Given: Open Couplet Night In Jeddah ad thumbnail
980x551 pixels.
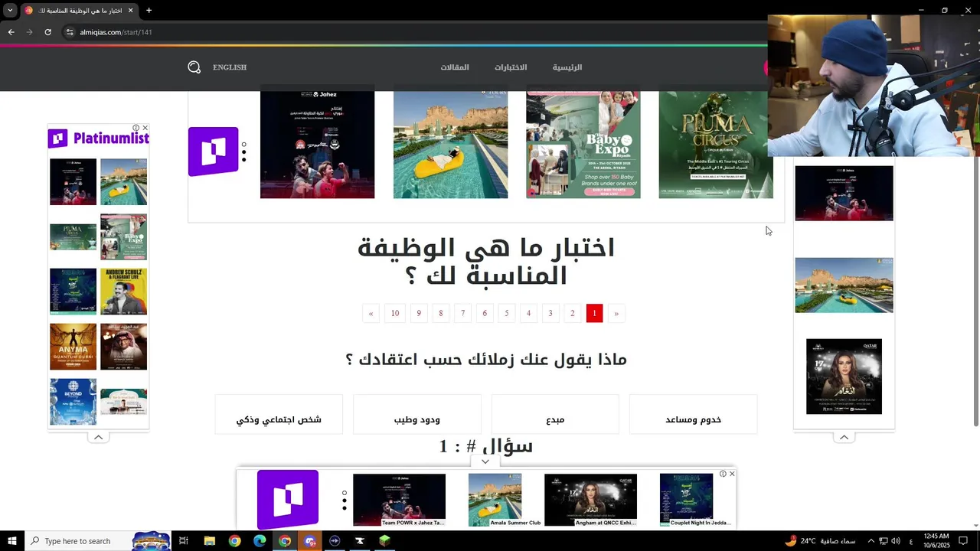Looking at the screenshot, I should [687, 500].
